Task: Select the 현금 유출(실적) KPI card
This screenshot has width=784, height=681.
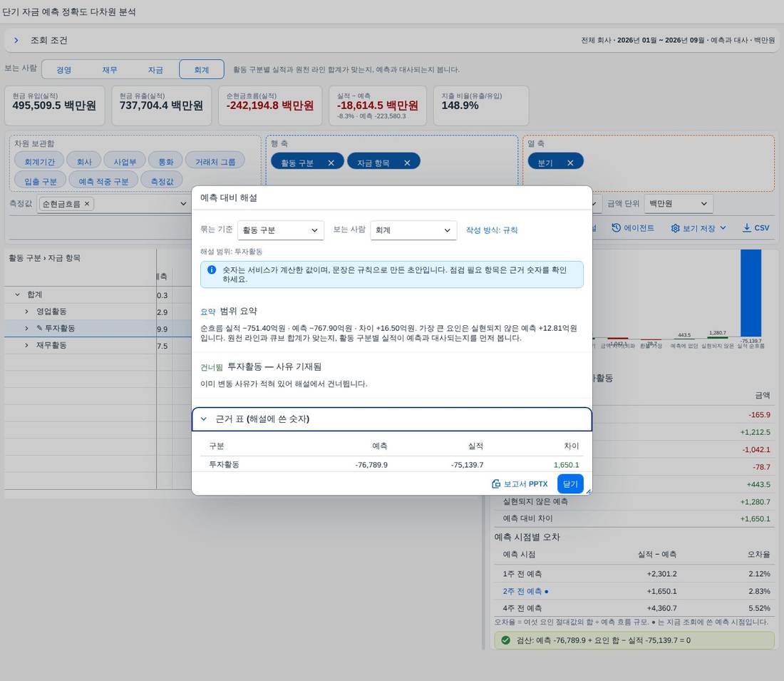Action: (162, 106)
